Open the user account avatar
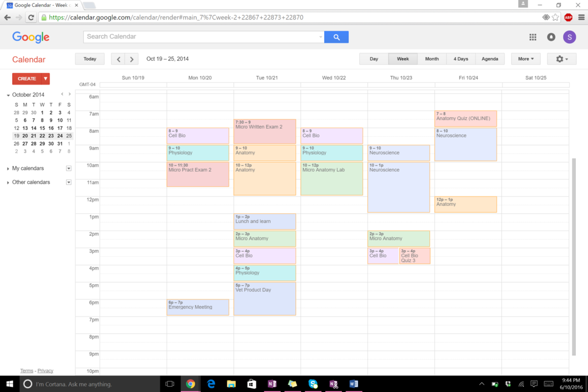Image resolution: width=588 pixels, height=392 pixels. point(569,37)
